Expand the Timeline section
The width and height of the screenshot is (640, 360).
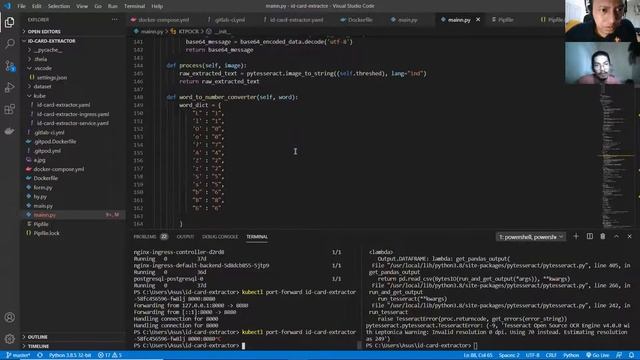click(73, 346)
